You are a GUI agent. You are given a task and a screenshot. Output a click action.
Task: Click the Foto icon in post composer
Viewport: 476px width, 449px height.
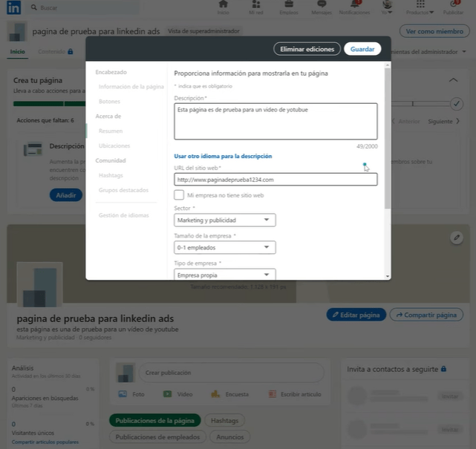[x=123, y=394]
